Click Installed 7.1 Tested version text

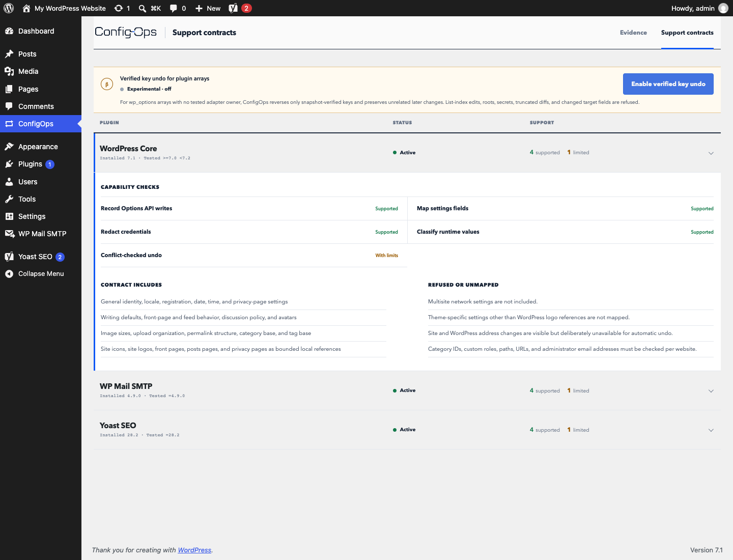145,158
